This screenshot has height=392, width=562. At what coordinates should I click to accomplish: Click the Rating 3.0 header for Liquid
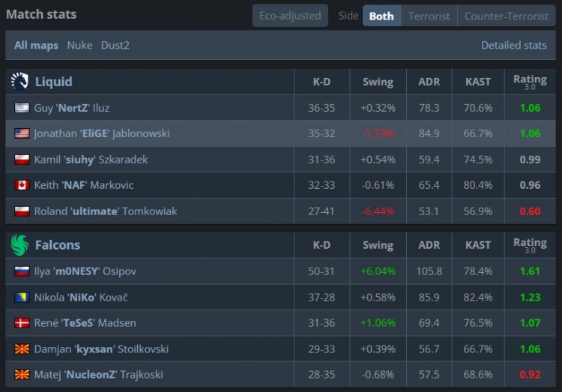click(530, 82)
